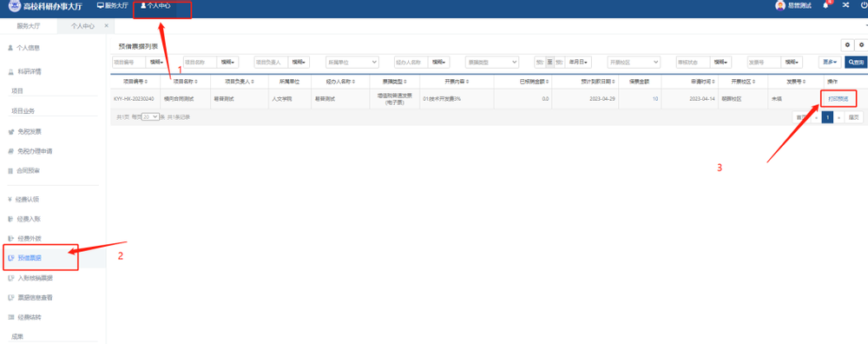Click the 查询 search button
Screen dimensions: 868x344
[856, 63]
